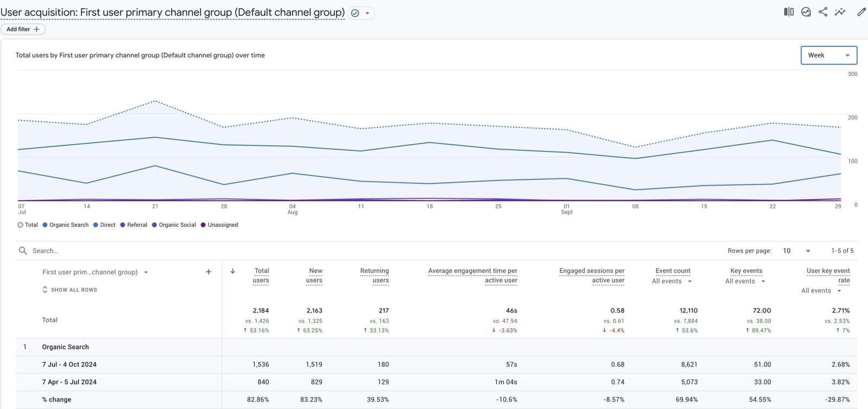
Task: Sort table by Total users column
Action: pos(261,275)
